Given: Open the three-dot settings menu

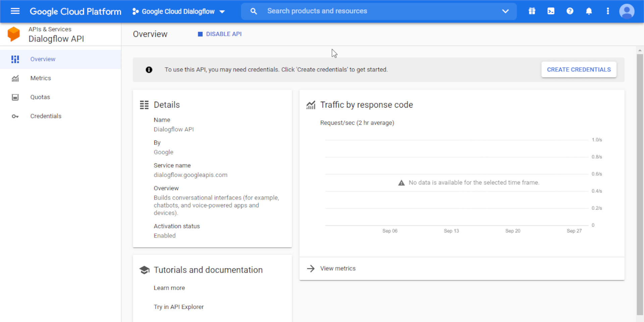Looking at the screenshot, I should 607,11.
